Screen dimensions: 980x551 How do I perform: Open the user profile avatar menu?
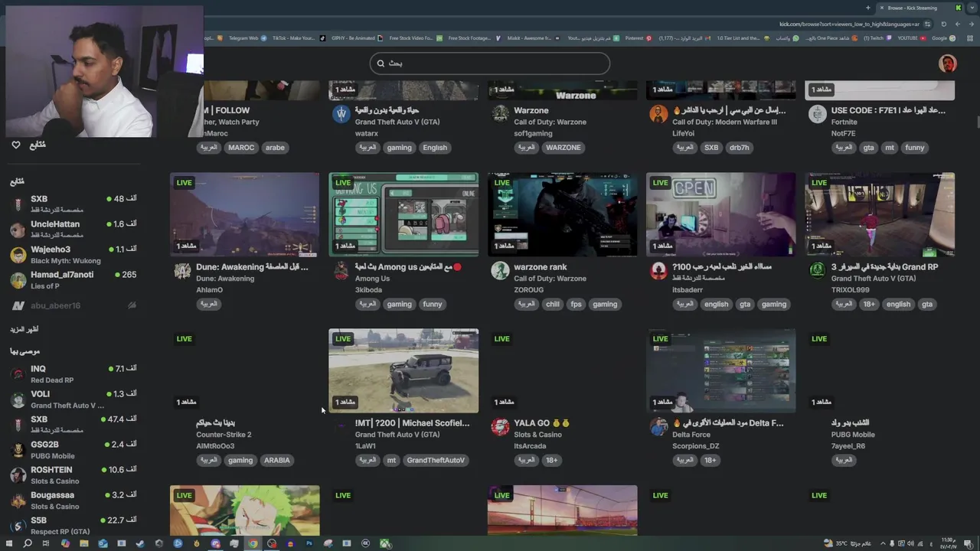point(948,64)
